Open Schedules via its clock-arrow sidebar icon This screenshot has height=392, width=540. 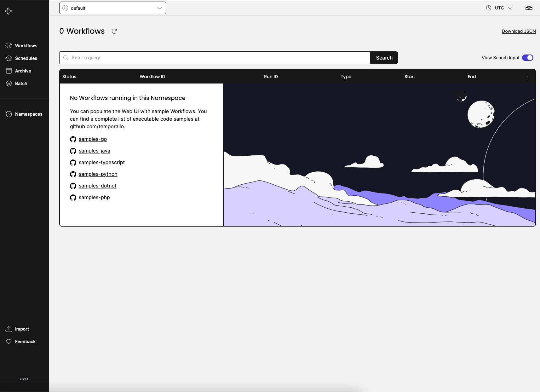(x=9, y=58)
